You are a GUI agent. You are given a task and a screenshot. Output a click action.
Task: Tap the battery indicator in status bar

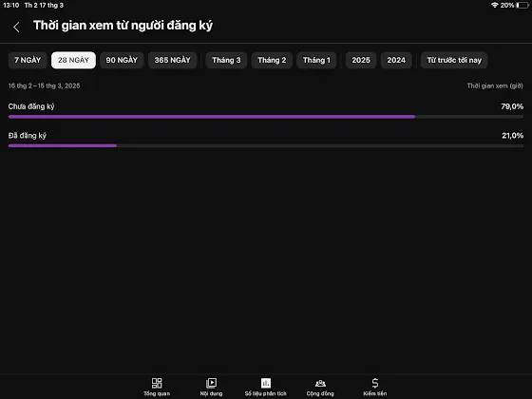(x=522, y=5)
